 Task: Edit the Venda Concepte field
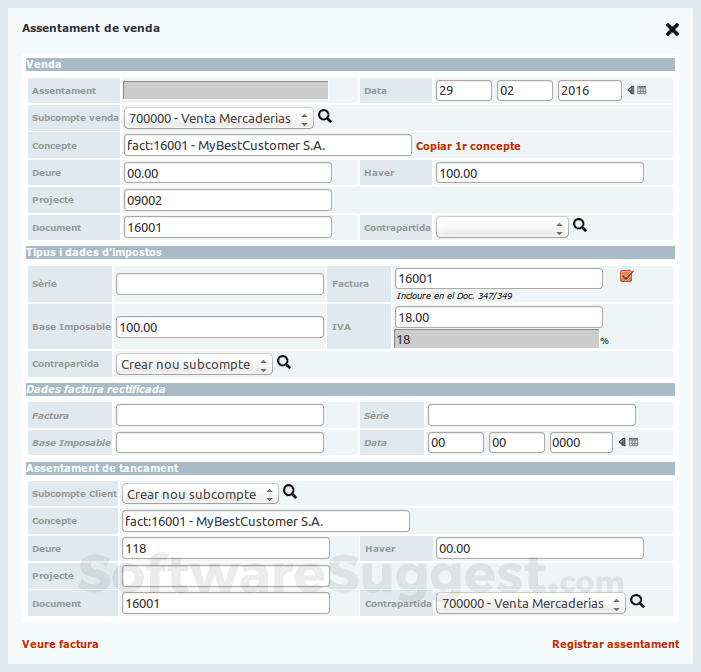pyautogui.click(x=267, y=145)
